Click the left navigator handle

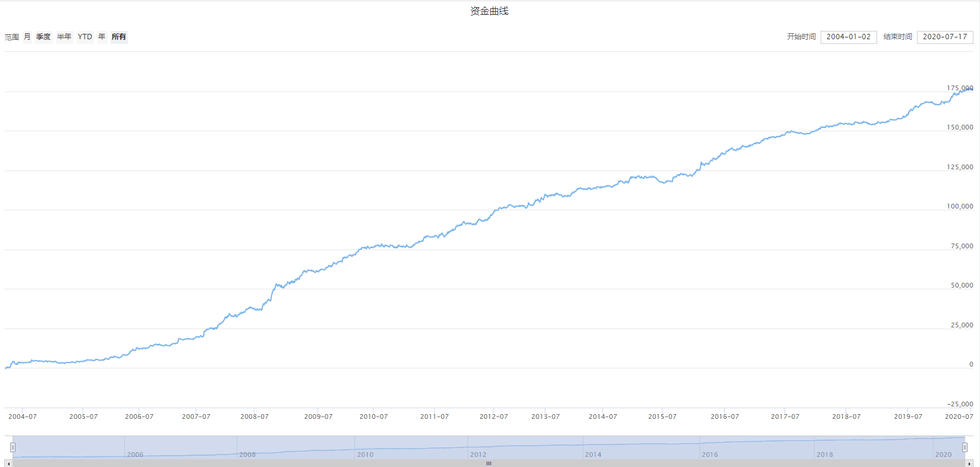click(12, 447)
